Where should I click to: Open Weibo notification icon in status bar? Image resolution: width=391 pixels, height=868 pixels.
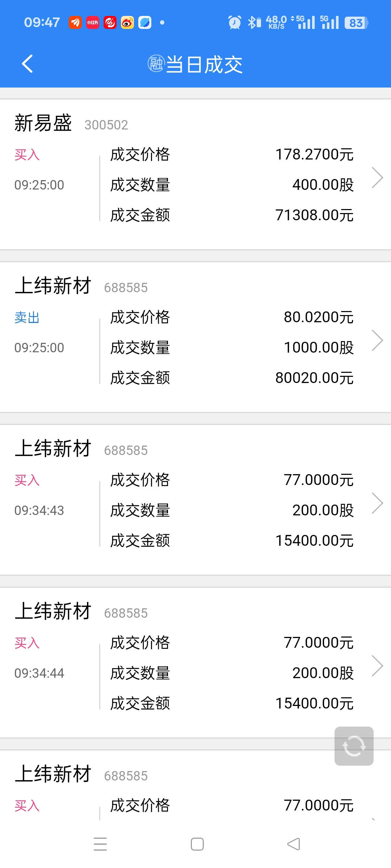tap(127, 22)
